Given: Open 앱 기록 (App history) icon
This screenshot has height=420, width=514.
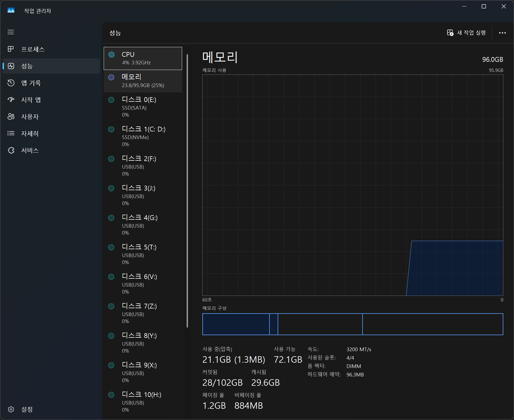Looking at the screenshot, I should point(11,83).
